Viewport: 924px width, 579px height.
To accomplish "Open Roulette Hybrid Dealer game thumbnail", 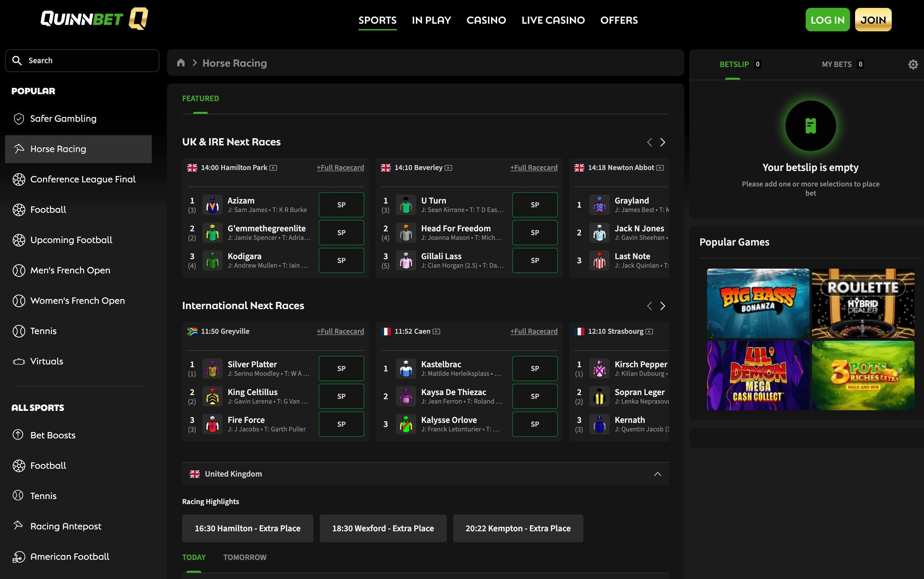I will (863, 303).
